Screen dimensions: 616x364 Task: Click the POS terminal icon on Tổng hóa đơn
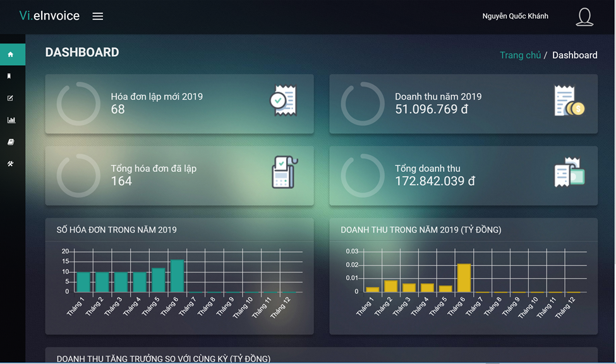(x=284, y=173)
